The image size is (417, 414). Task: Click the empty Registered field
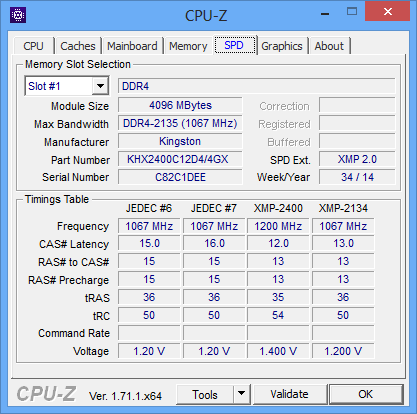click(x=357, y=123)
